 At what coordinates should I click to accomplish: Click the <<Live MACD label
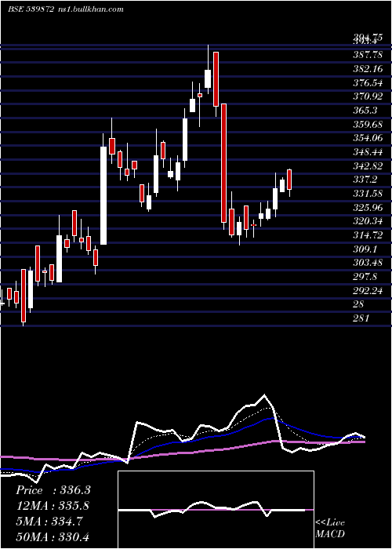(330, 529)
